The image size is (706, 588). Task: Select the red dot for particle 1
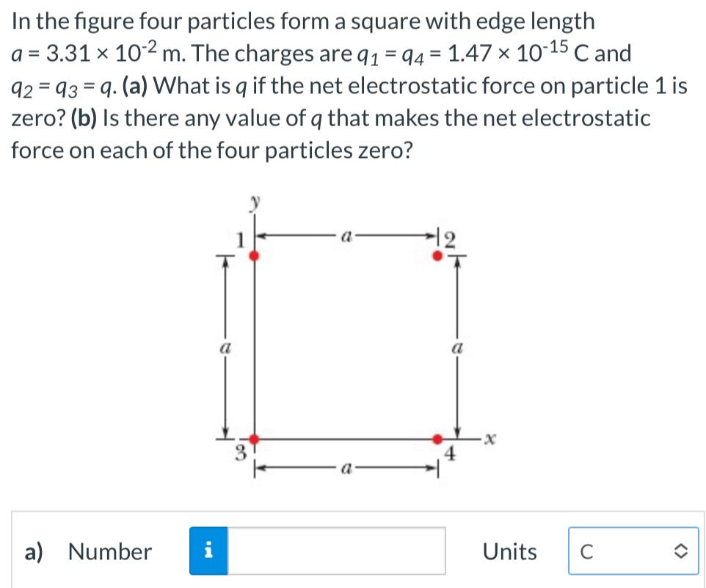click(x=254, y=255)
